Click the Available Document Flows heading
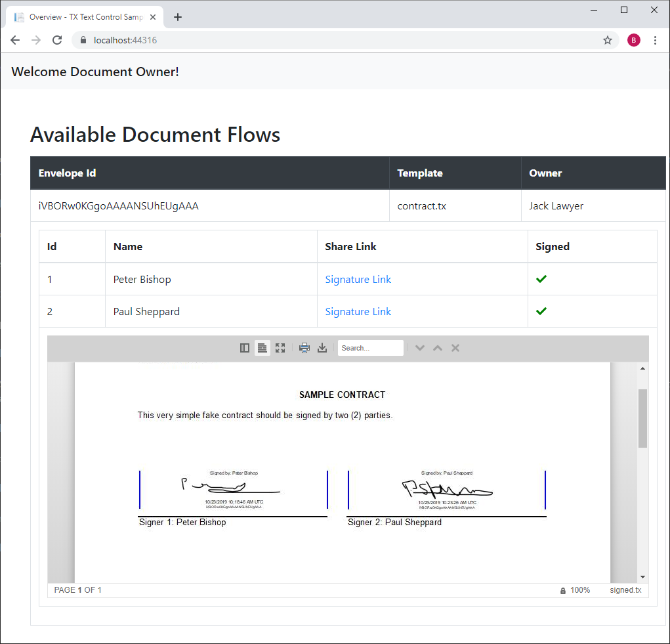The image size is (670, 644). 155,135
